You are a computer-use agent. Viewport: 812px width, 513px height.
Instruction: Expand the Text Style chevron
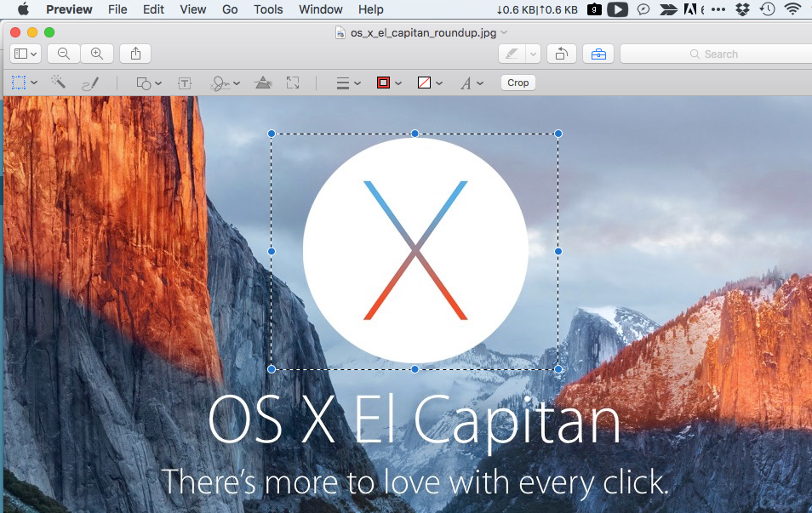coord(480,83)
